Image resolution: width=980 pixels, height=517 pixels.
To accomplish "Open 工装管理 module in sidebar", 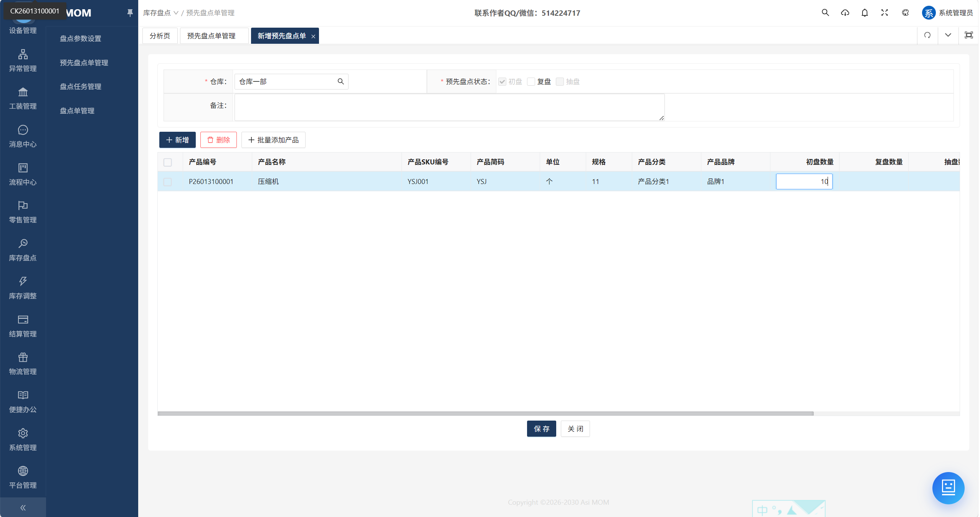I will pyautogui.click(x=23, y=98).
